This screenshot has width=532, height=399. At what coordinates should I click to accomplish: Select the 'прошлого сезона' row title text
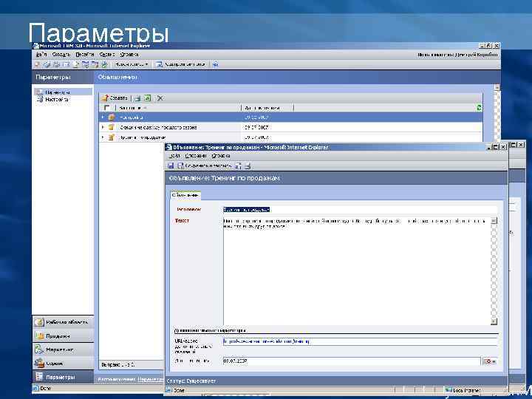[158, 128]
